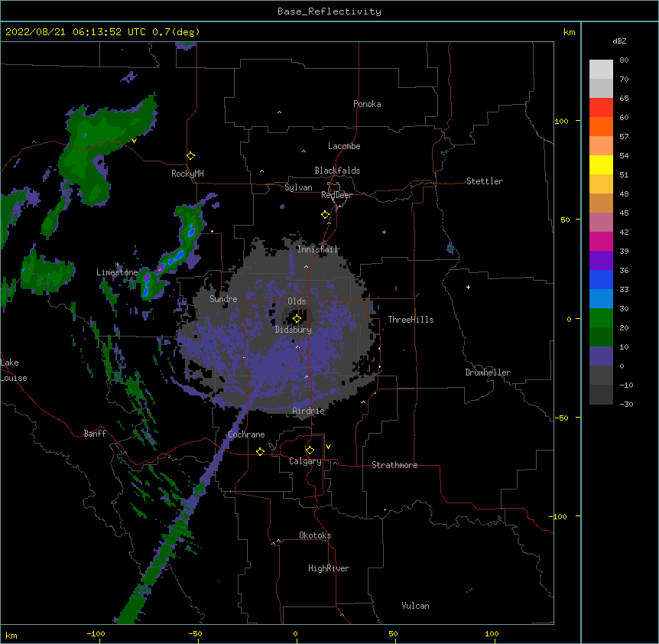The width and height of the screenshot is (659, 644).
Task: Select the 65 value on the dBZ legend
Action: point(624,99)
